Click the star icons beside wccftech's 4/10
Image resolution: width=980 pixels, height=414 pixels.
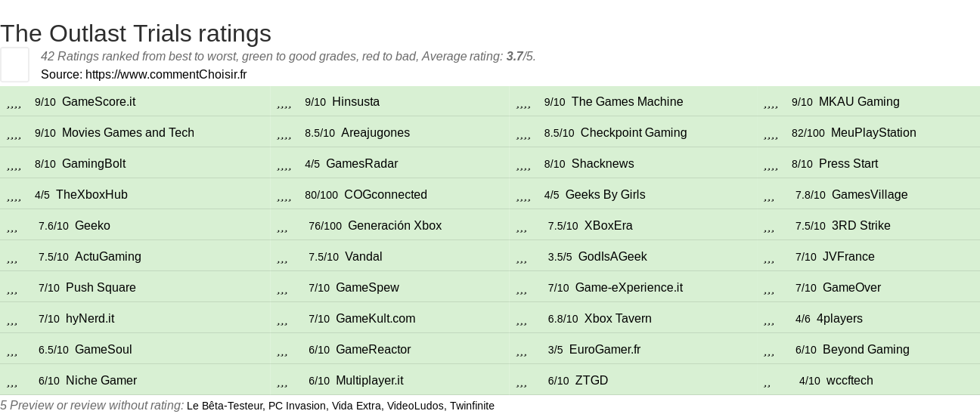click(x=768, y=382)
